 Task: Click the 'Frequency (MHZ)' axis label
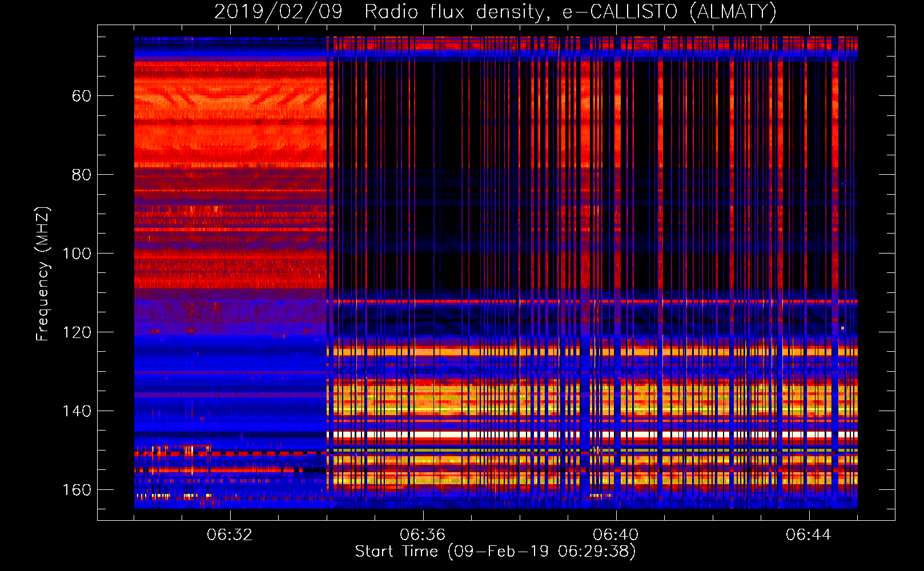[x=43, y=274]
